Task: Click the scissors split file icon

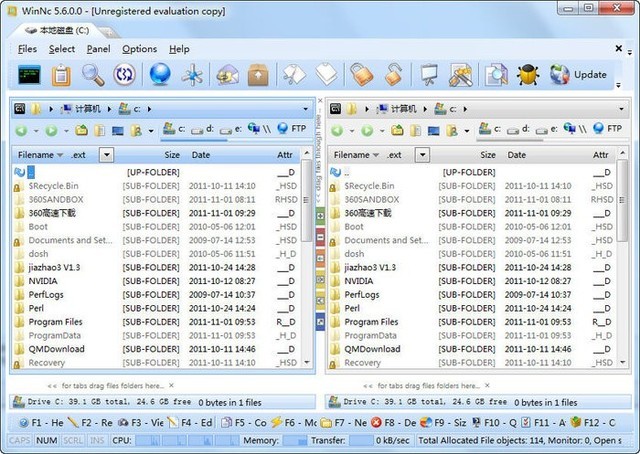Action: (x=294, y=75)
